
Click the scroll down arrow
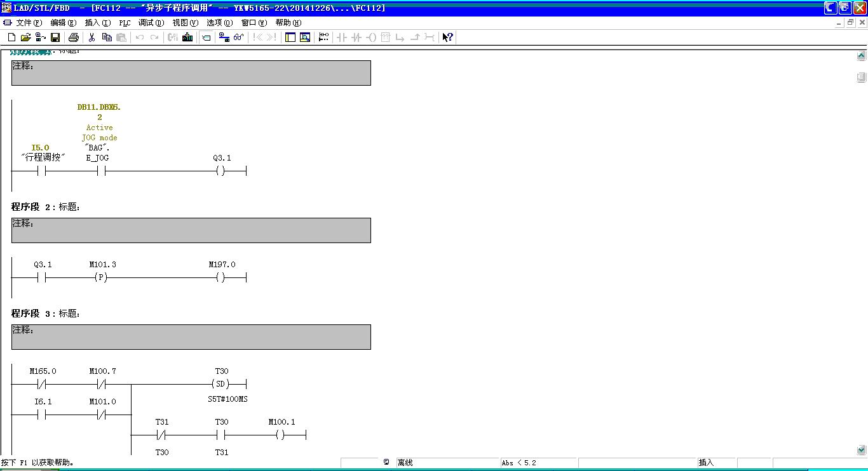[862, 449]
